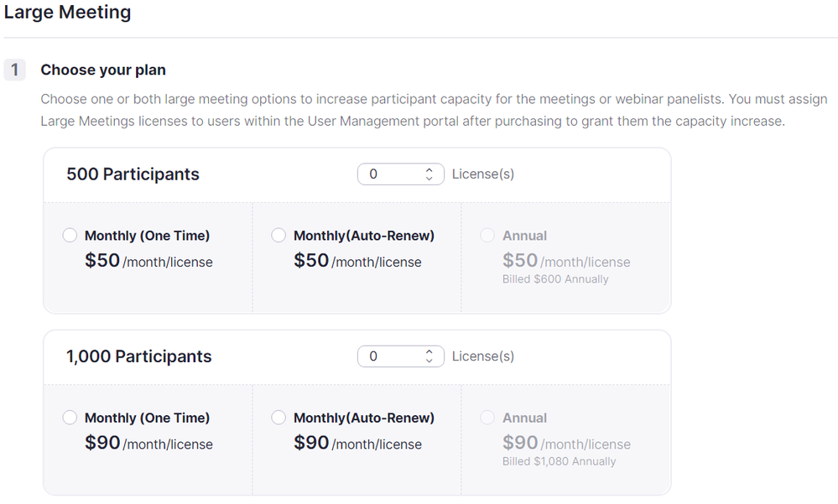Select Monthly(Auto-Renew) for 500 Participants

(279, 236)
